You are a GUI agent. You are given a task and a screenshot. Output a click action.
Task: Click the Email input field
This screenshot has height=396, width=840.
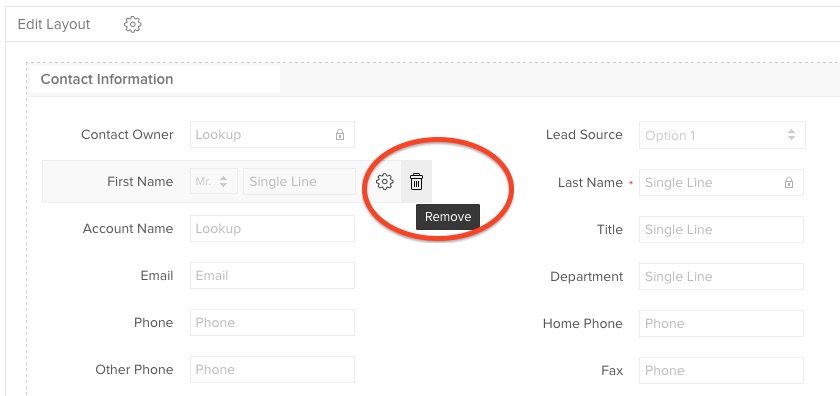[272, 275]
